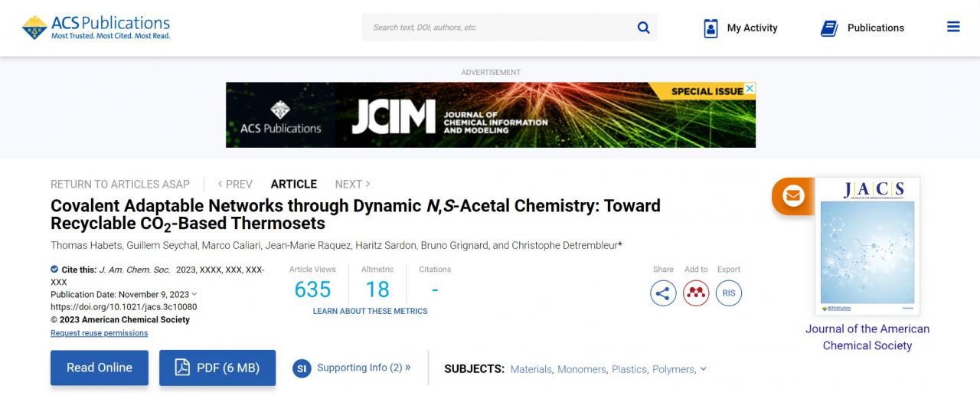Click the orange email alert icon
This screenshot has height=399, width=980.
tap(793, 196)
